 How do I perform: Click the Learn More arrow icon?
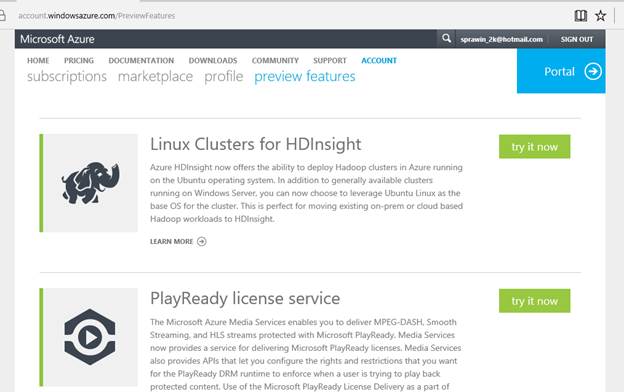click(x=202, y=242)
